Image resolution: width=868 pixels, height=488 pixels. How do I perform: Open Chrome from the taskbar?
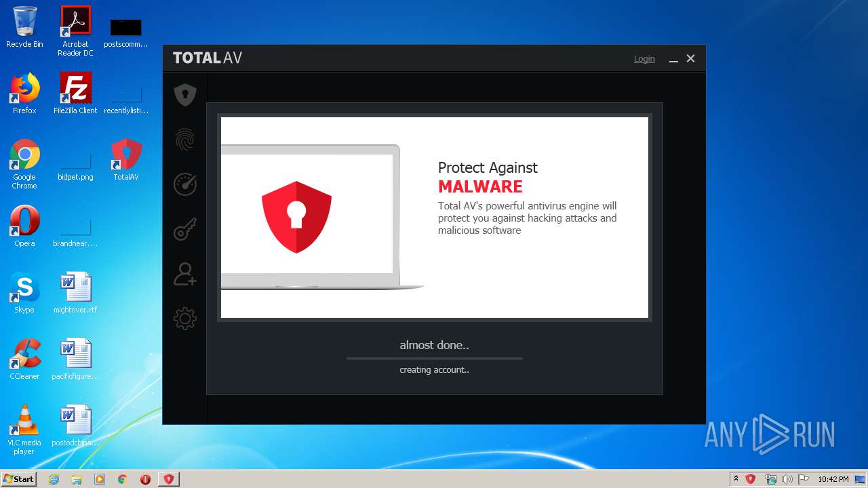(123, 479)
